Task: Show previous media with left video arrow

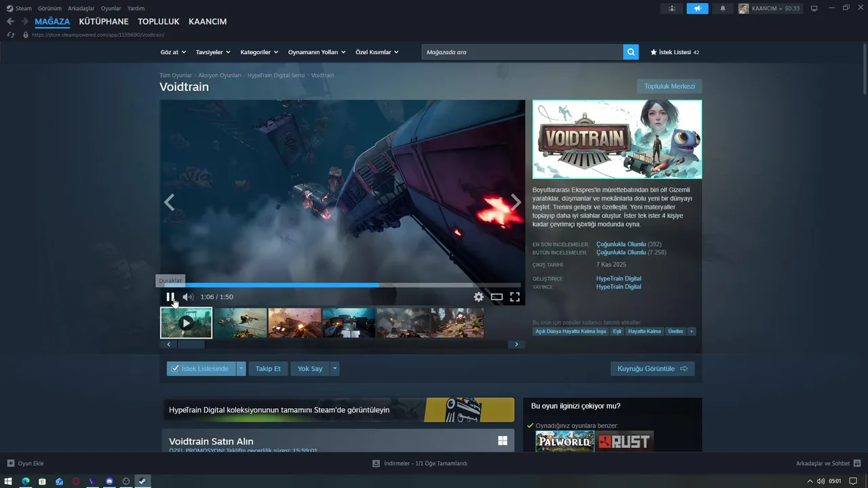Action: [169, 202]
